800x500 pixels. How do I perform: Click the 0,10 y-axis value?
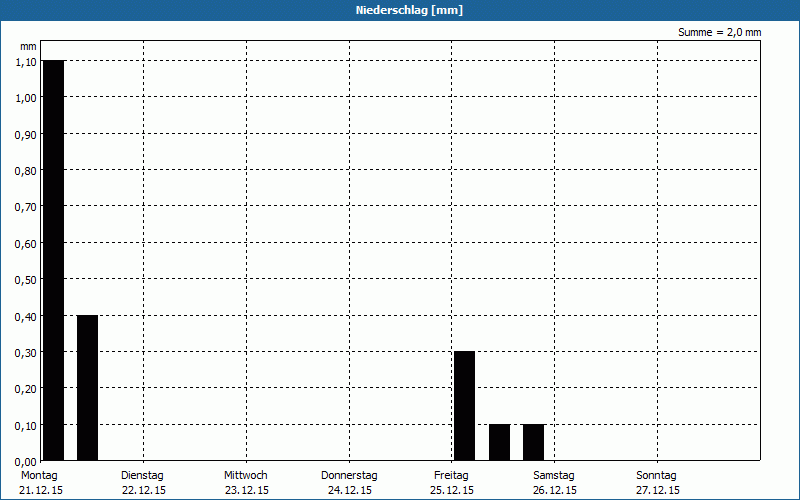click(26, 426)
